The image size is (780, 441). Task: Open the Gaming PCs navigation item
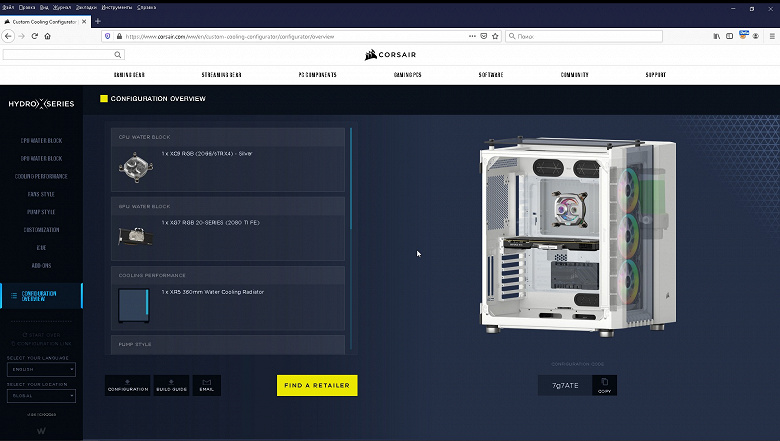point(407,75)
